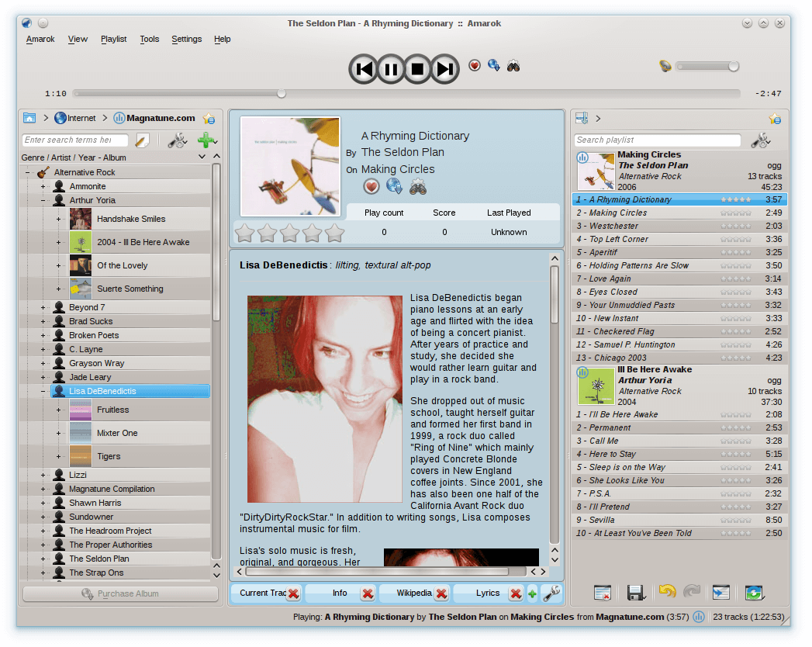Image resolution: width=812 pixels, height=647 pixels.
Task: Open the Settings menu
Action: (185, 39)
